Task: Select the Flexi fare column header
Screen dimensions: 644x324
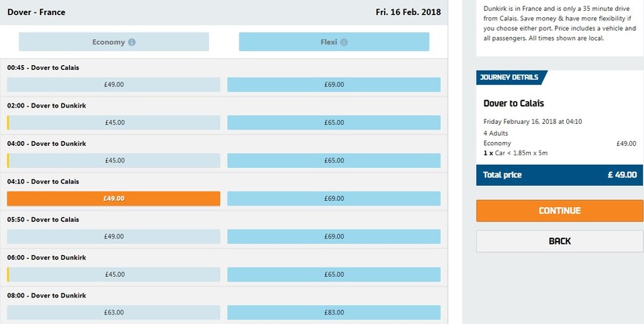Action: coord(334,42)
